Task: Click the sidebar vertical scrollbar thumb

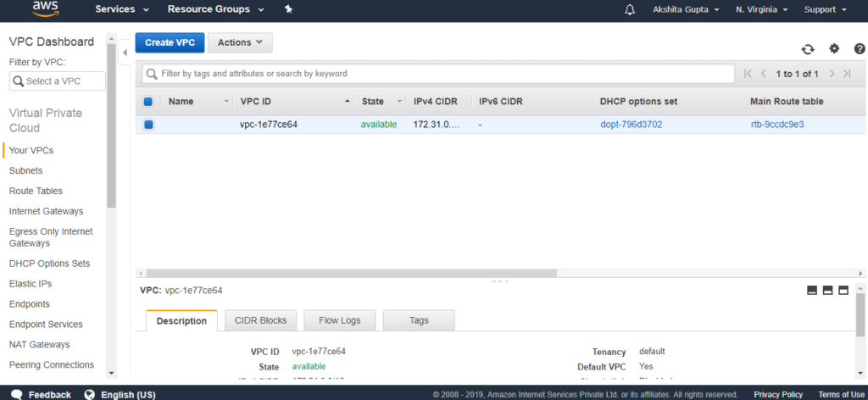Action: tap(111, 125)
